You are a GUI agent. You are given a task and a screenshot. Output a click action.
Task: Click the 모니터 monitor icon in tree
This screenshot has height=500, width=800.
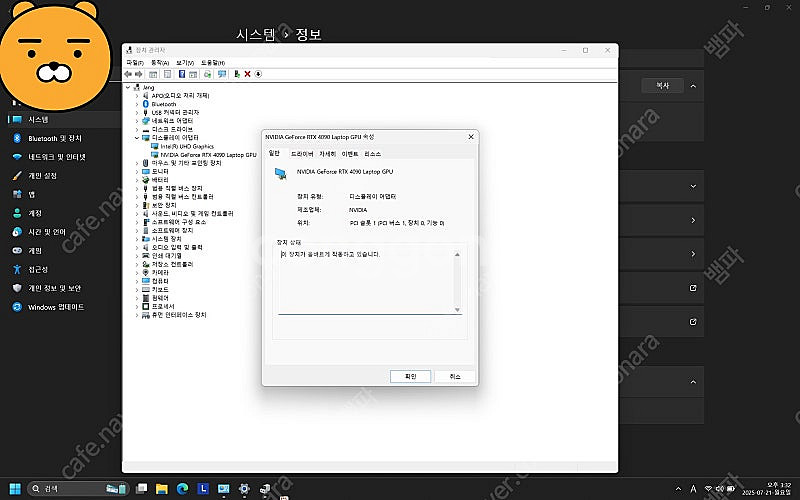145,171
